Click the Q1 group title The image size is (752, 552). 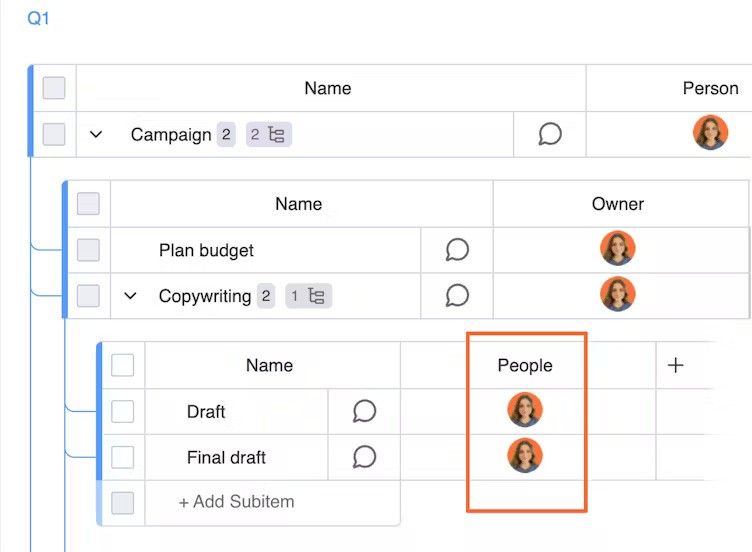[x=38, y=19]
